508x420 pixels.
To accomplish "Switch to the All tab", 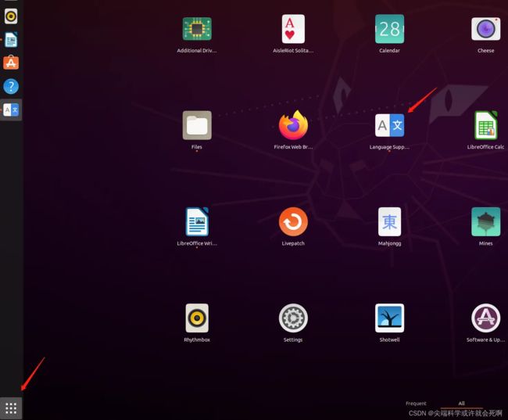I will [461, 404].
